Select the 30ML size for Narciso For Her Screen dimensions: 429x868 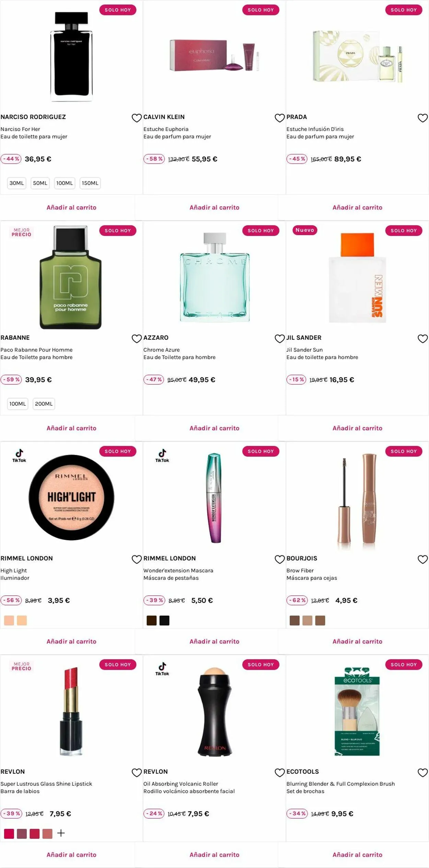coord(17,183)
